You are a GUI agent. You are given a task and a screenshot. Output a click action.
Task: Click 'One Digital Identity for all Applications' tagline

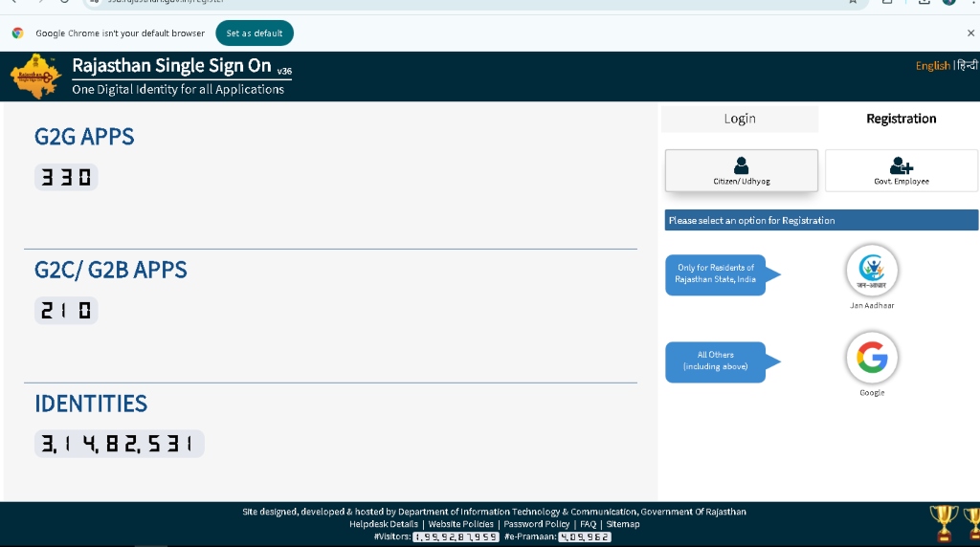coord(178,89)
